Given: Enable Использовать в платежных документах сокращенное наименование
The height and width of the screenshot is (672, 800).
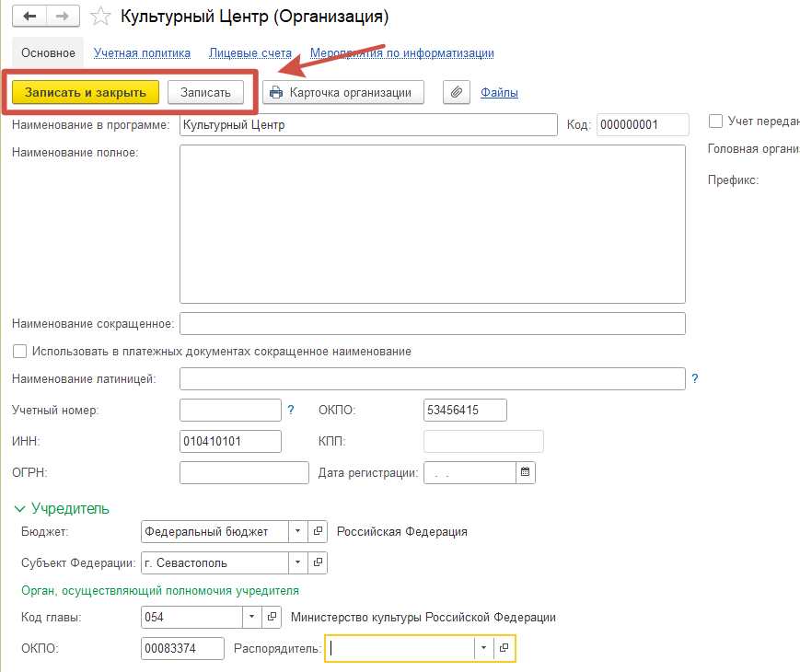Looking at the screenshot, I should [x=19, y=351].
